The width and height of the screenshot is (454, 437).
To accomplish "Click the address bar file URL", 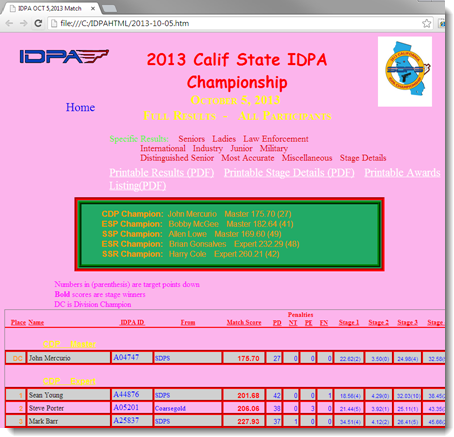I will [x=125, y=23].
